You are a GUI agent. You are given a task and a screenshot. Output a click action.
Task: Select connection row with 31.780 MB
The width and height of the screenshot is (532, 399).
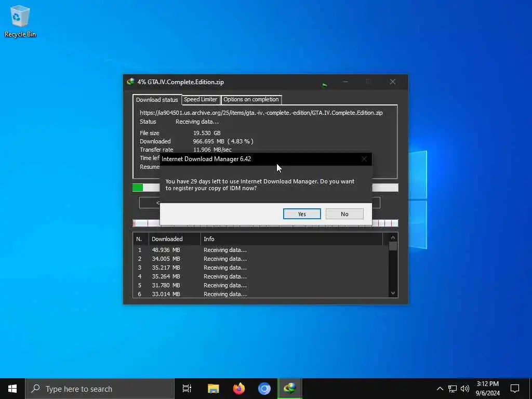pyautogui.click(x=261, y=285)
